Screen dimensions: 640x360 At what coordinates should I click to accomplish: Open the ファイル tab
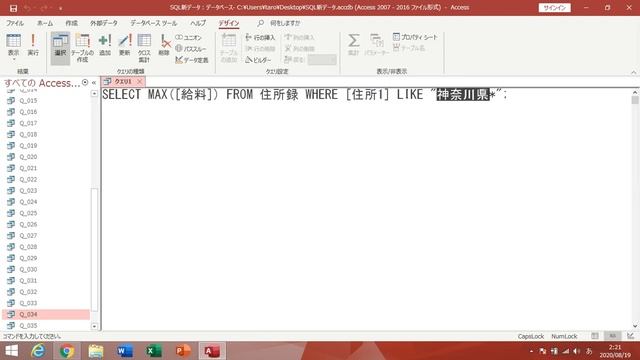15,23
